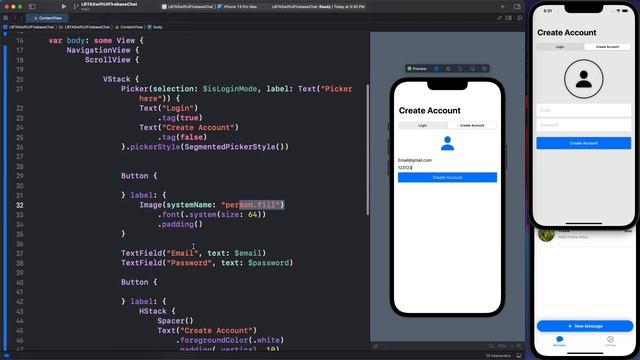
Task: Click "NavigationView" on line 17
Action: tap(98, 50)
